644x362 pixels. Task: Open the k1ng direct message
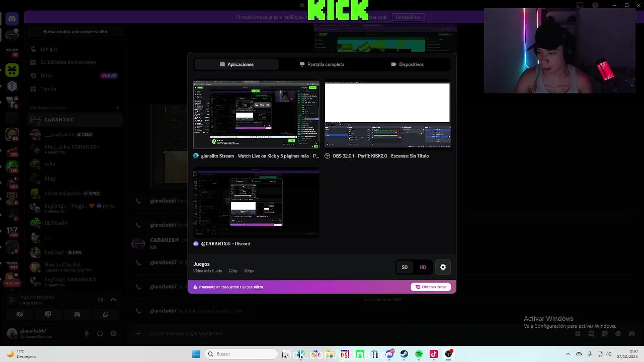tap(74, 178)
